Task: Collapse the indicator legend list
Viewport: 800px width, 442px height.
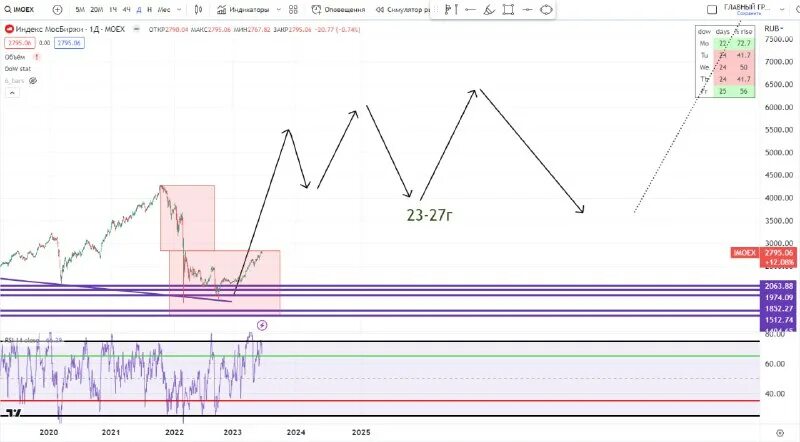Action: 12,93
